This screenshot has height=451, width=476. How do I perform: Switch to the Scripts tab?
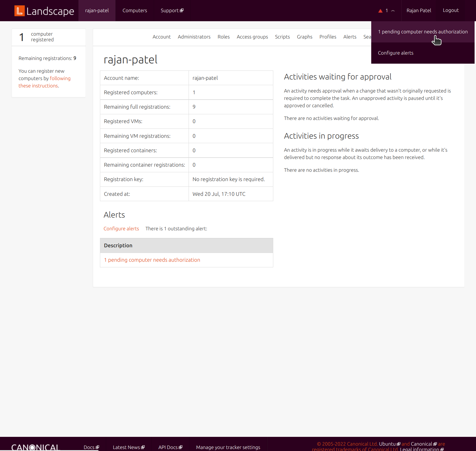pos(282,37)
